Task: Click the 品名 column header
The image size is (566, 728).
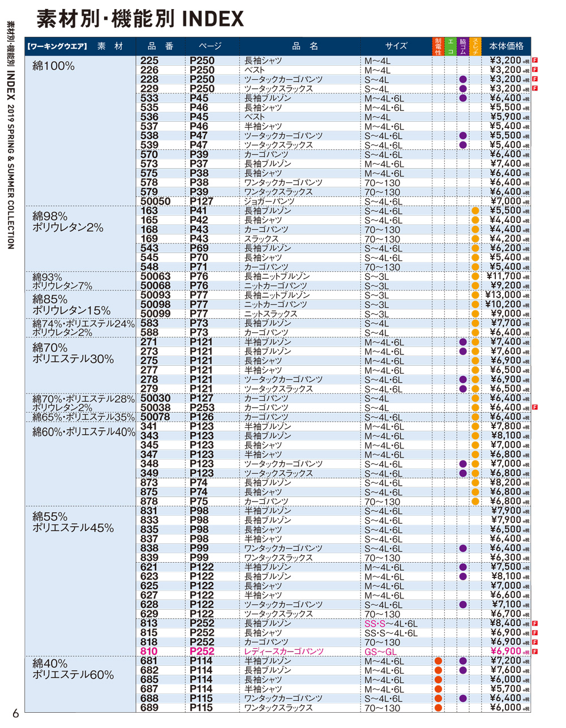Action: tap(305, 46)
